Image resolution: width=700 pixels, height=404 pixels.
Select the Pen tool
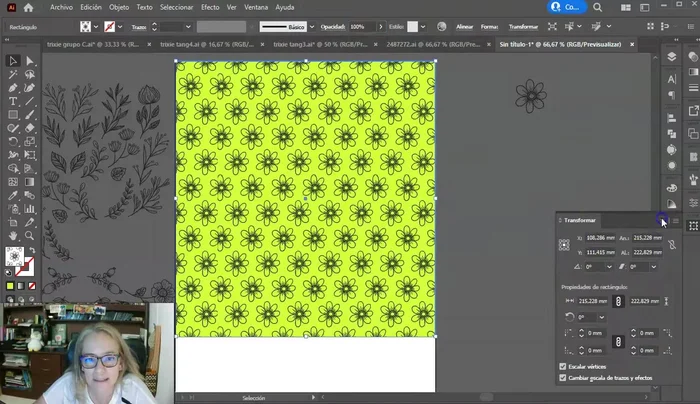[x=13, y=88]
